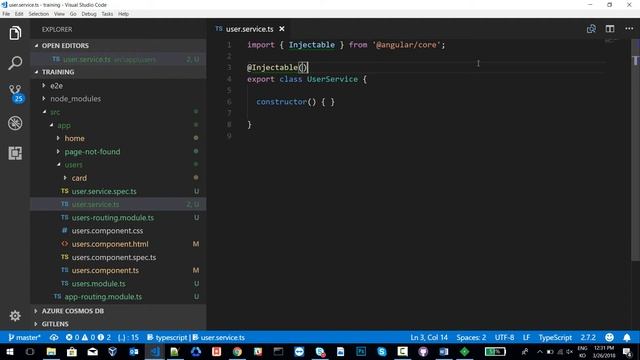Open the notifications bell in status bar
Screen dimensions: 640x360
point(627,337)
